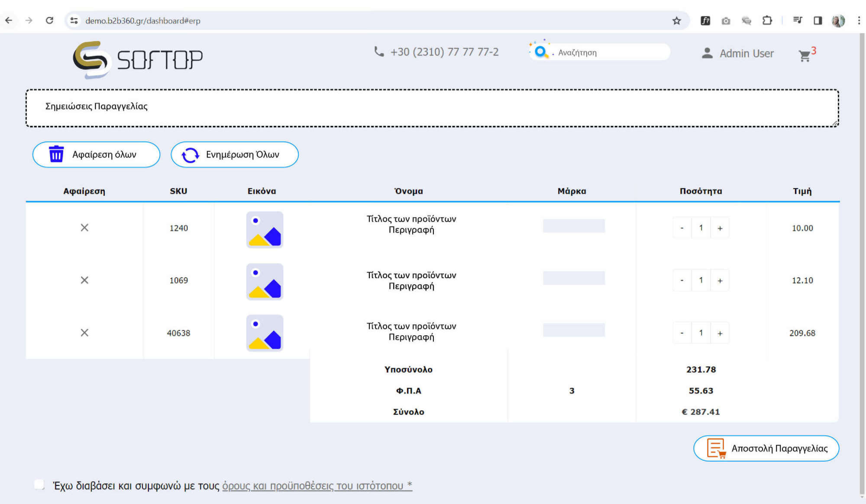The height and width of the screenshot is (504, 866).
Task: Open the shopping cart icon
Action: pos(805,55)
